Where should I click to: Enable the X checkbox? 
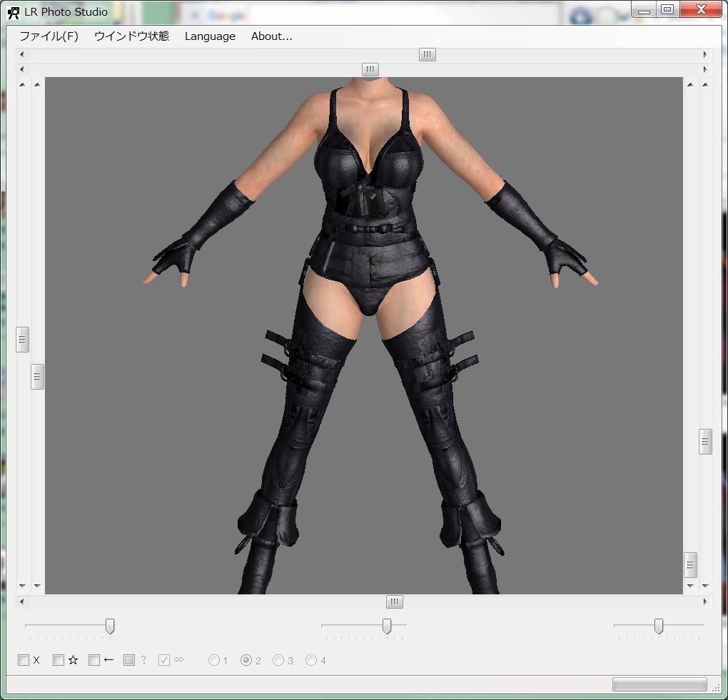pyautogui.click(x=24, y=660)
